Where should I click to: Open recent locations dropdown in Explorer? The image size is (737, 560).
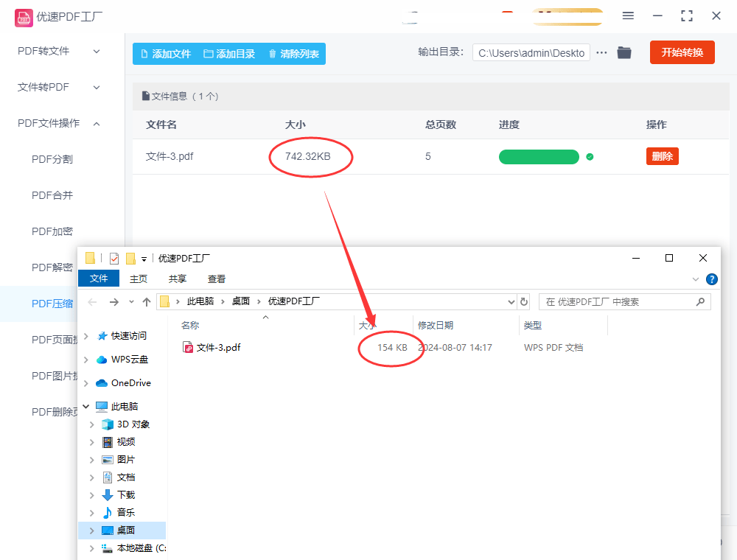coord(132,302)
